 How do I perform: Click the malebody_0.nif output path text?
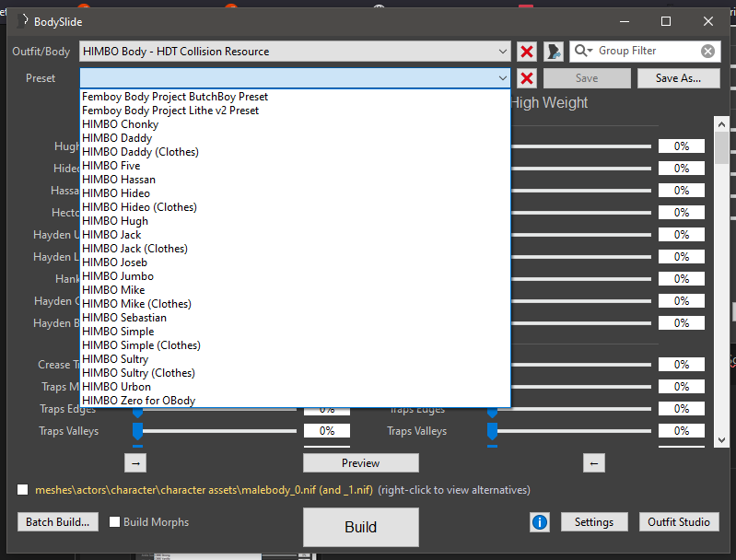pyautogui.click(x=204, y=490)
